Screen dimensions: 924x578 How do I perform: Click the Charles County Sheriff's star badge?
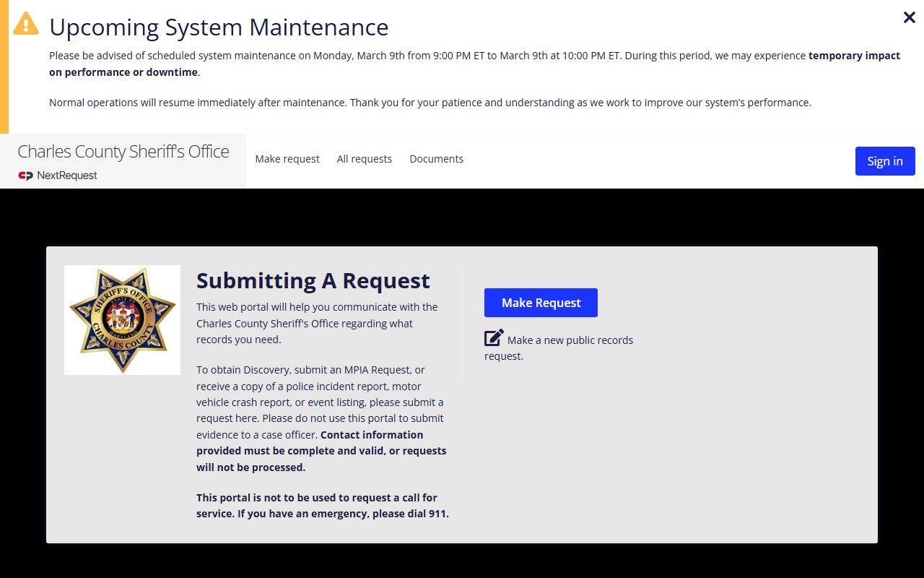(x=122, y=319)
